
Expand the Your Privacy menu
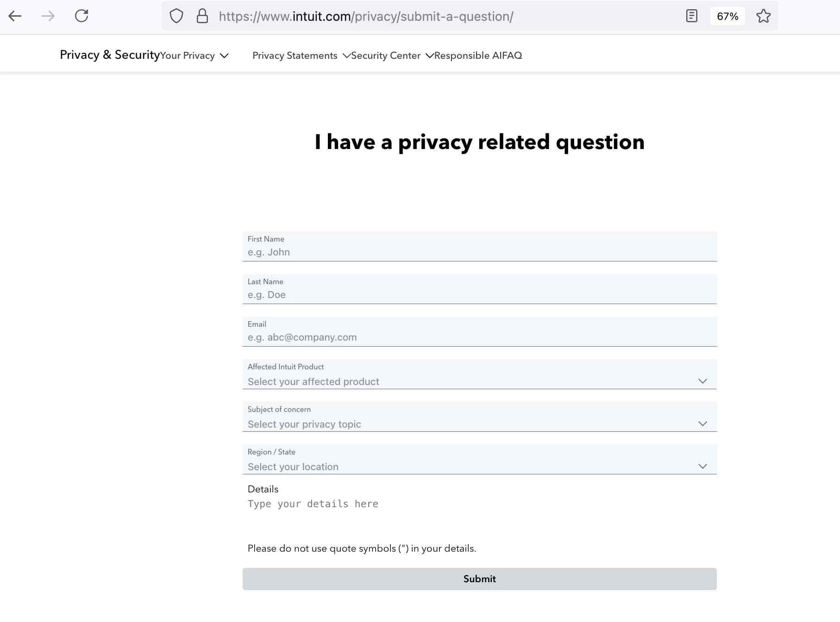(x=194, y=56)
